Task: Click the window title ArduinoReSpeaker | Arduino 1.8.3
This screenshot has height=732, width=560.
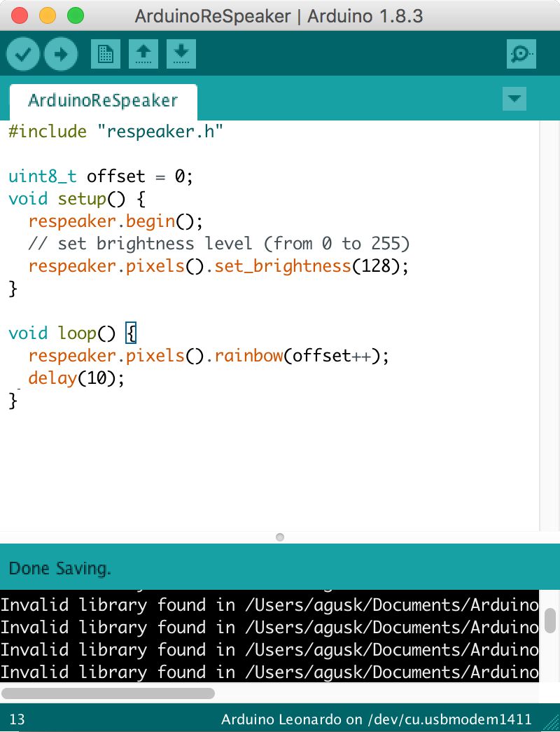Action: coord(279,16)
